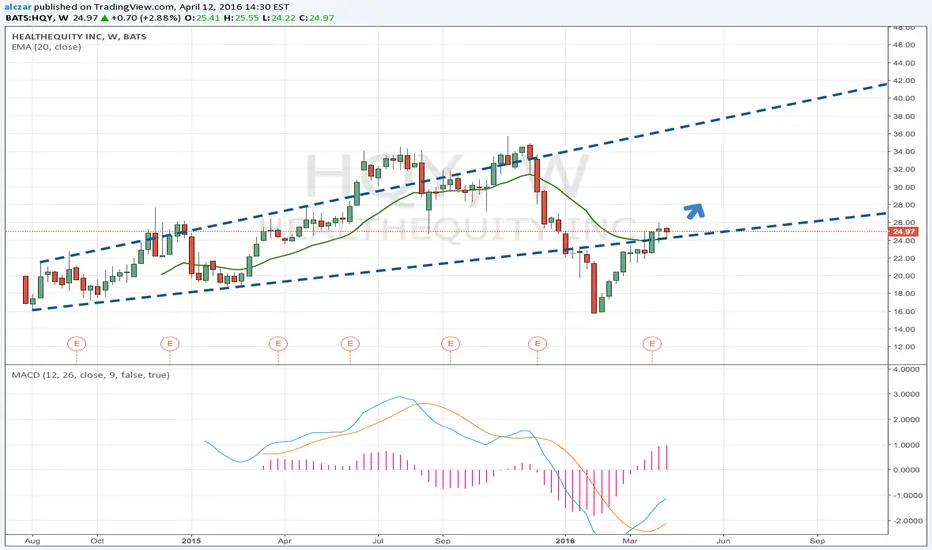Click the red 24.97 current price tag

903,231
